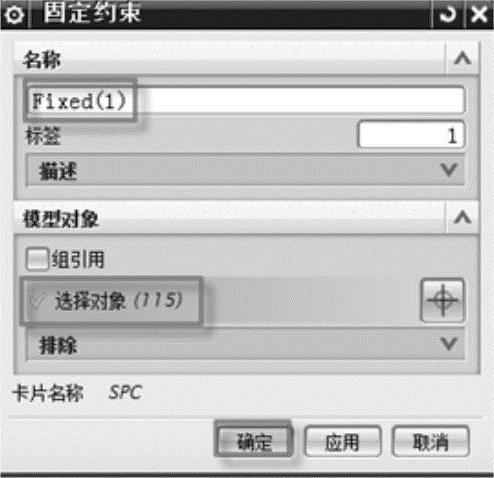Click the 确定 button

coord(254,442)
